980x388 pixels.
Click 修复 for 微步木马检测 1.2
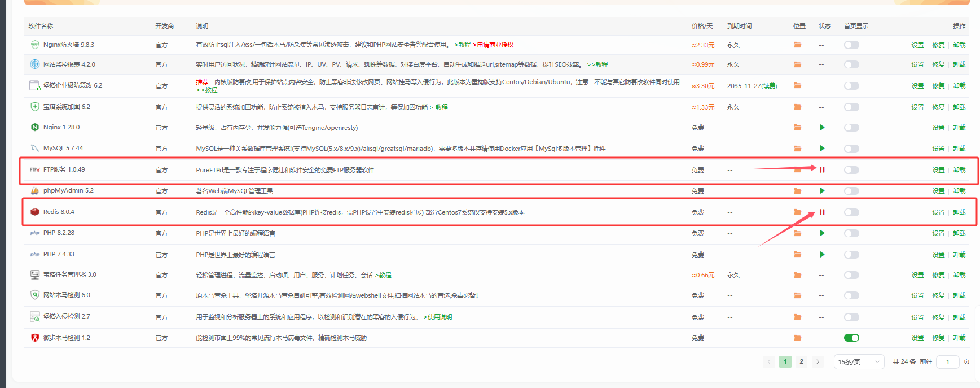[x=938, y=338]
